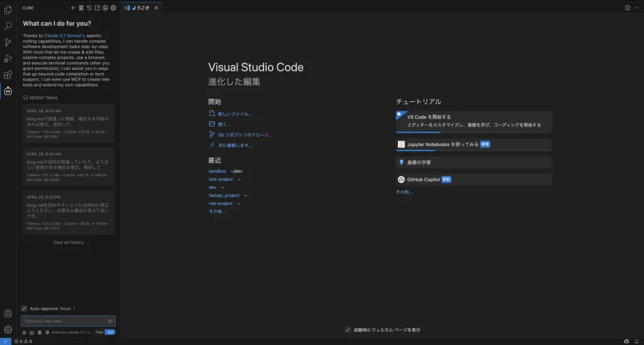Image resolution: width=644 pixels, height=345 pixels.
Task: Open Jupyter Notebooks を使ってみる walkthrough
Action: (474, 145)
